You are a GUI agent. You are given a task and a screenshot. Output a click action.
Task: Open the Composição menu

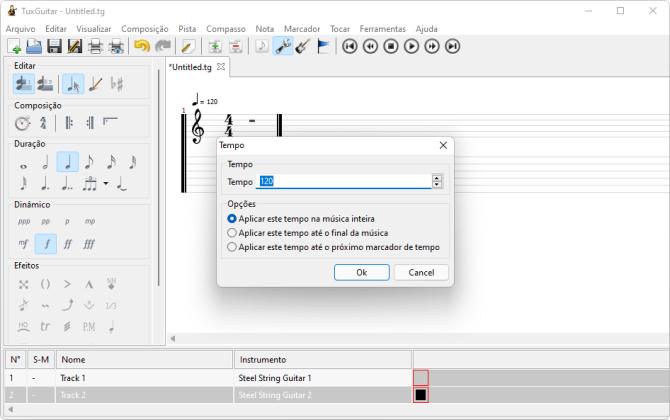tap(144, 29)
